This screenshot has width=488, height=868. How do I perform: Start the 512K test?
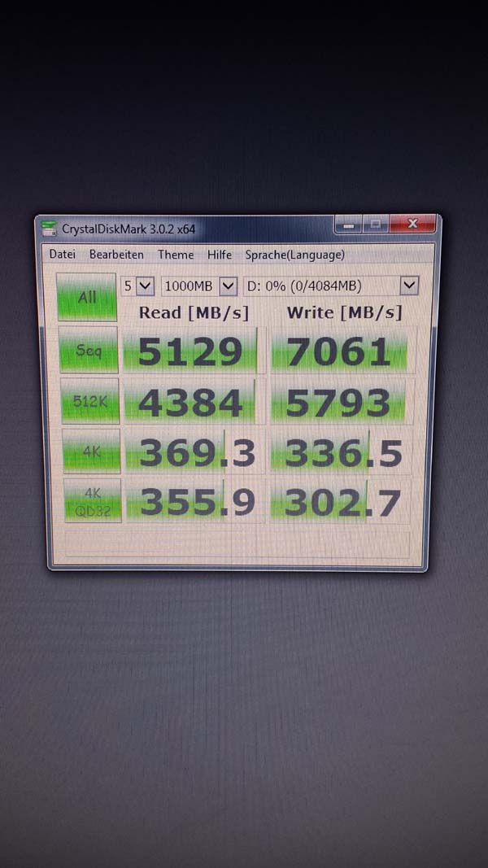pyautogui.click(x=90, y=401)
